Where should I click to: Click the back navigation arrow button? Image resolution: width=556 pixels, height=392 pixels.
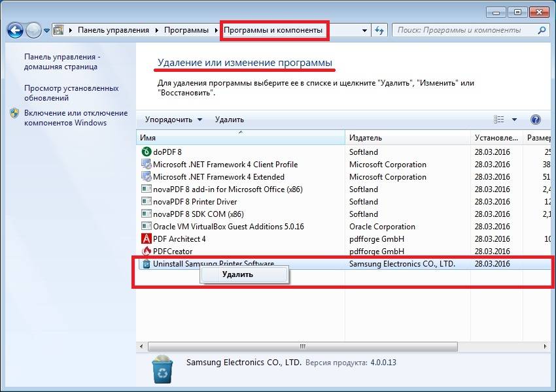click(16, 30)
